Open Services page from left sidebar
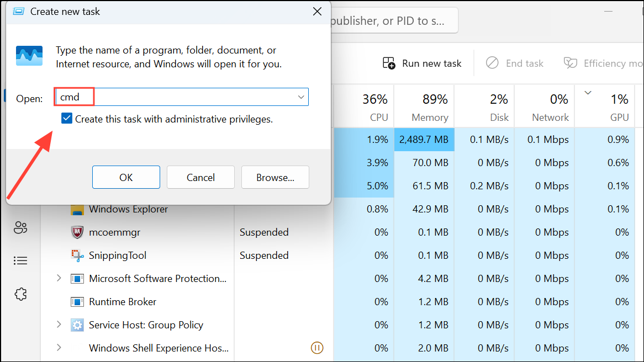The height and width of the screenshot is (362, 644). point(20,294)
